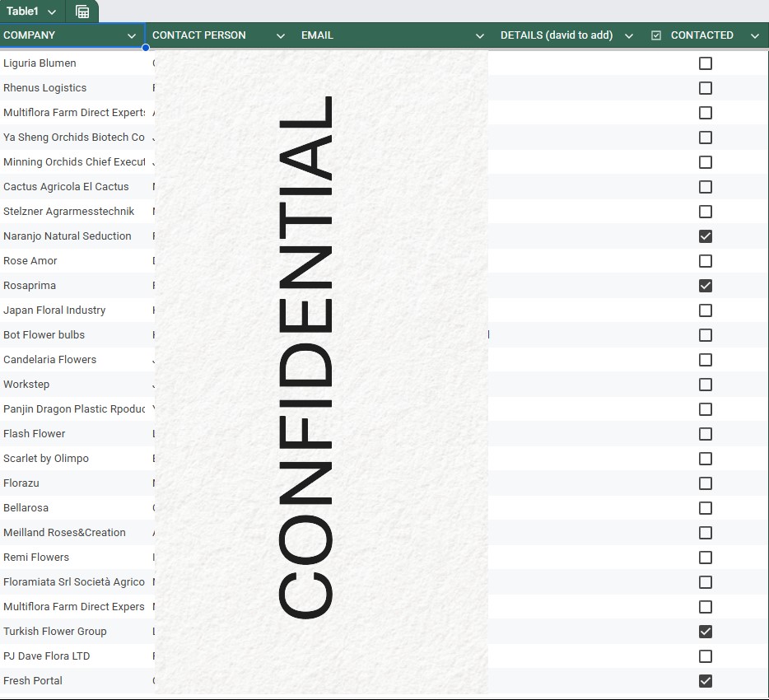Select the Workstep cell

point(73,384)
